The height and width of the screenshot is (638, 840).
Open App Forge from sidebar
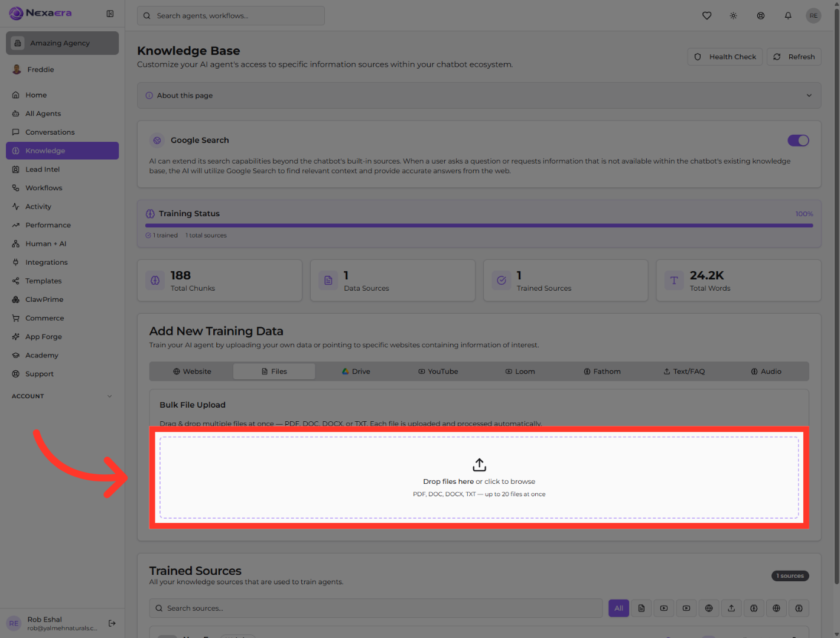tap(62, 337)
